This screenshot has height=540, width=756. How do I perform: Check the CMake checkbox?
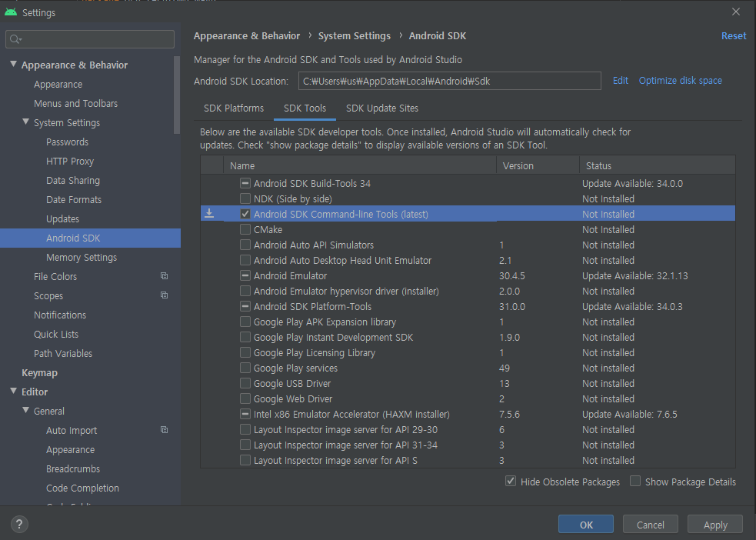pos(245,229)
